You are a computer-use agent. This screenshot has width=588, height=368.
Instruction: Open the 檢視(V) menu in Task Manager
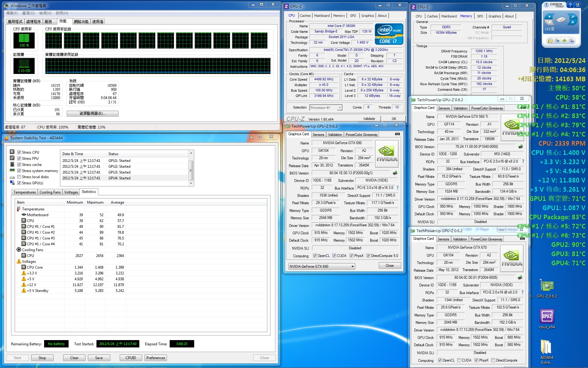click(x=45, y=13)
